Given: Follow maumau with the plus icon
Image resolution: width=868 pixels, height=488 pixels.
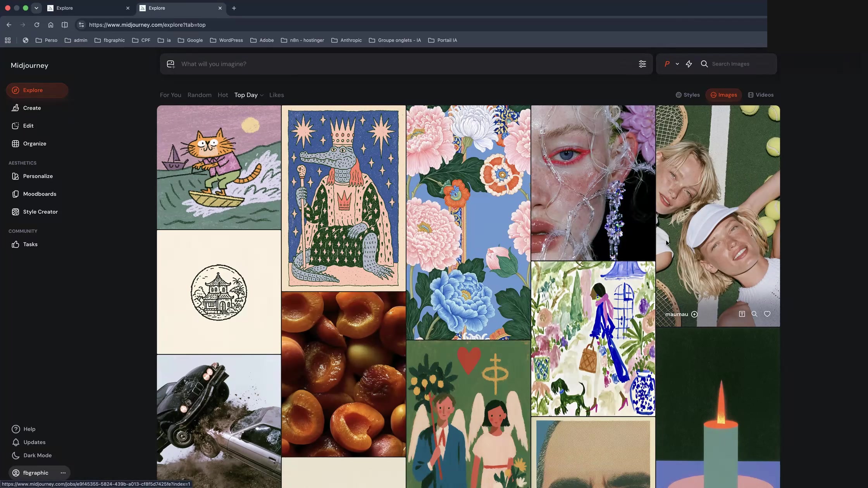Looking at the screenshot, I should click(x=694, y=314).
